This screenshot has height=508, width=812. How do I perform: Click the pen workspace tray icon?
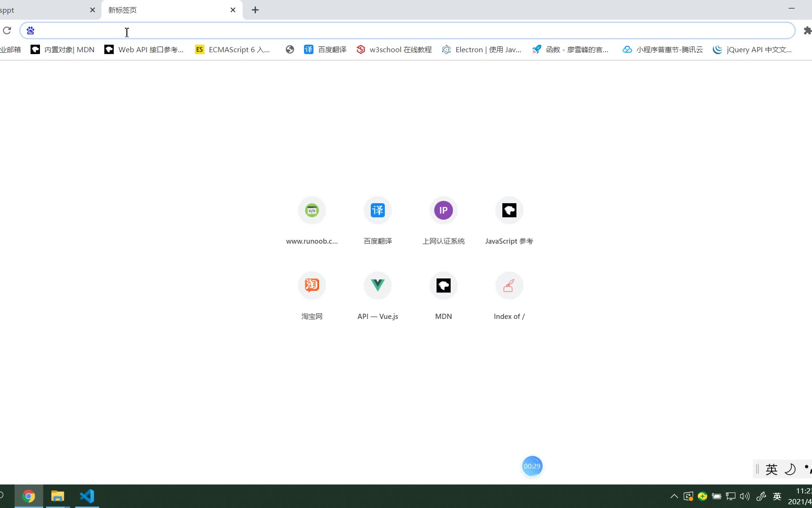pos(761,496)
